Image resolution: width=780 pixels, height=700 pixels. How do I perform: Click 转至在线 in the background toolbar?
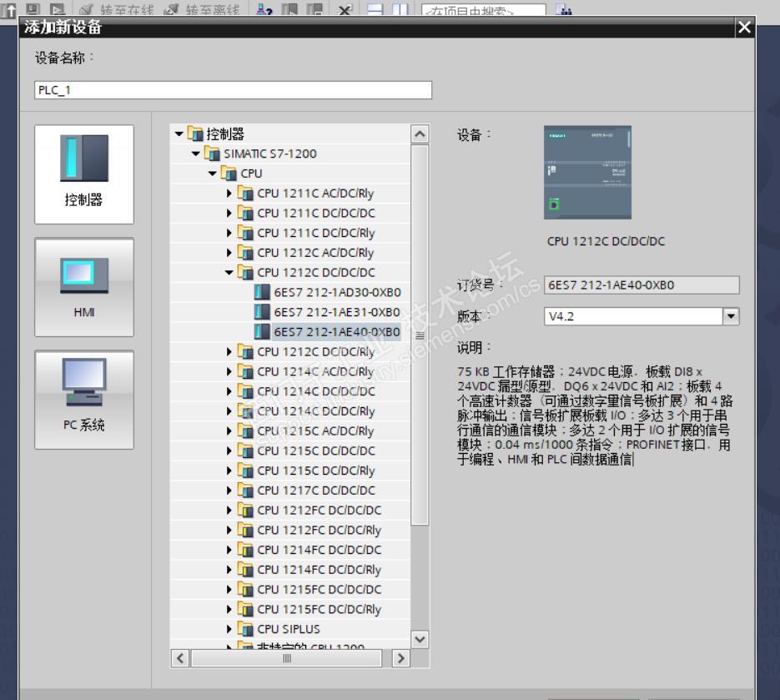(117, 9)
